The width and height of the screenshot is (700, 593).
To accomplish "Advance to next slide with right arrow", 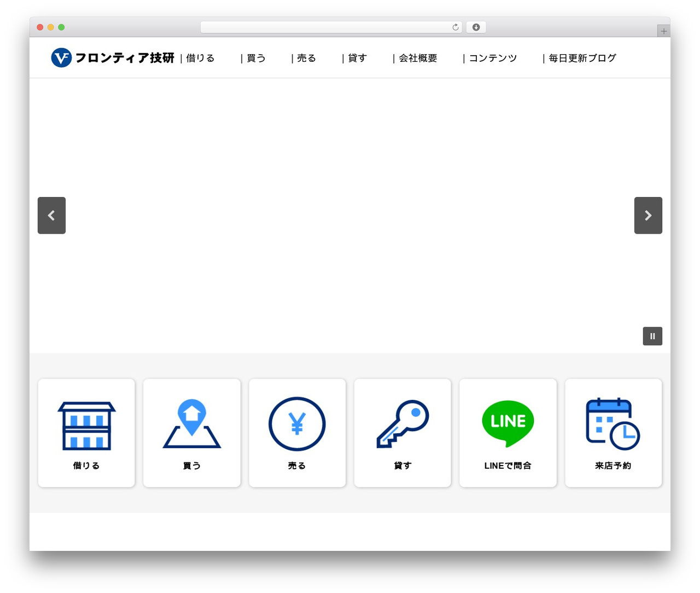I will point(648,216).
